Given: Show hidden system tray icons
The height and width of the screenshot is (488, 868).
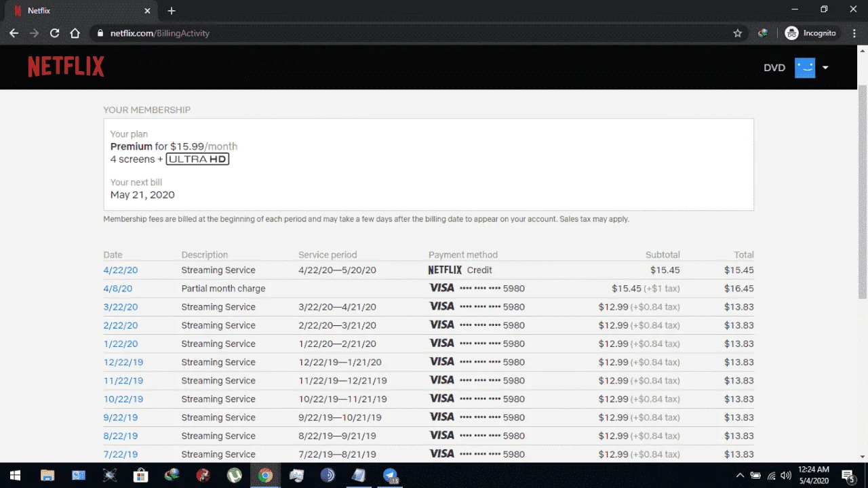Looking at the screenshot, I should (x=740, y=475).
